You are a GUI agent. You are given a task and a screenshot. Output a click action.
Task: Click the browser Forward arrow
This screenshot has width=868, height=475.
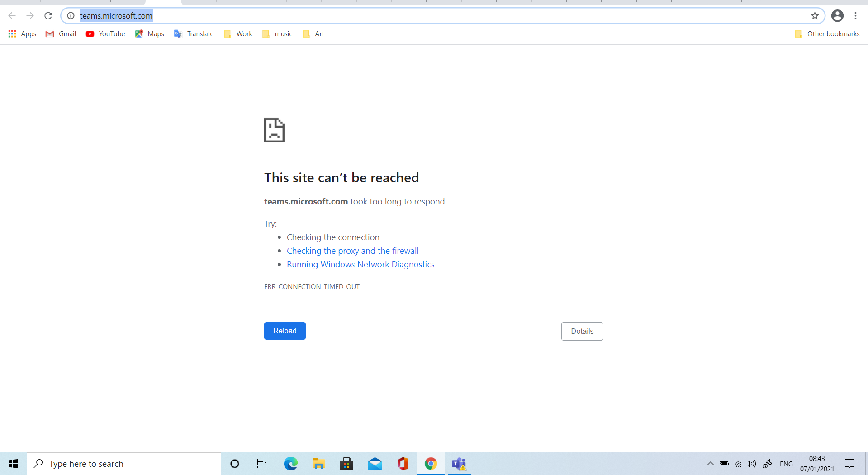coord(30,16)
